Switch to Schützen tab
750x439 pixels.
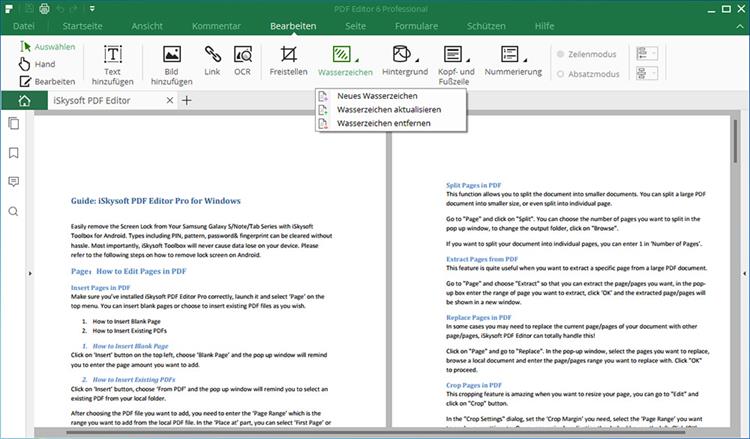click(x=486, y=26)
